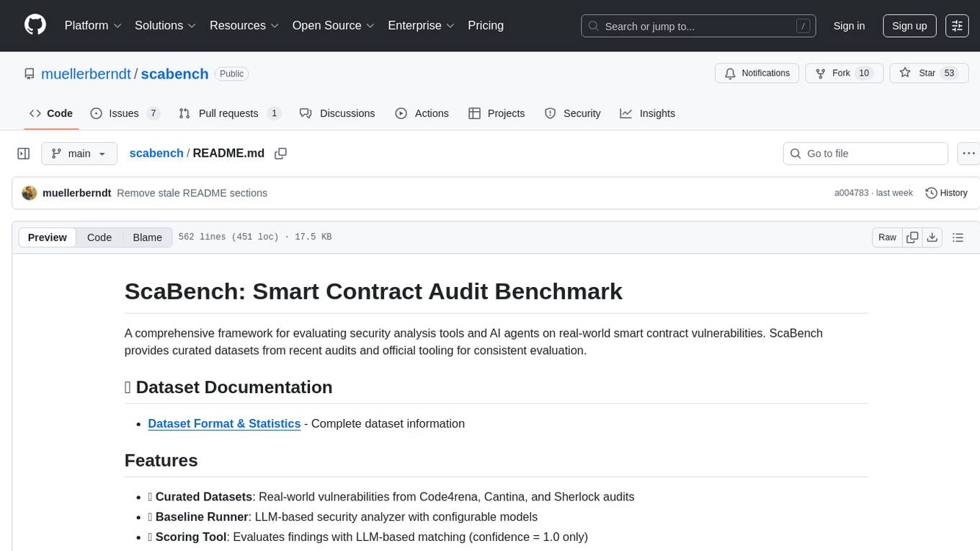Image resolution: width=980 pixels, height=551 pixels.
Task: Open the Raw file view
Action: pyautogui.click(x=887, y=237)
